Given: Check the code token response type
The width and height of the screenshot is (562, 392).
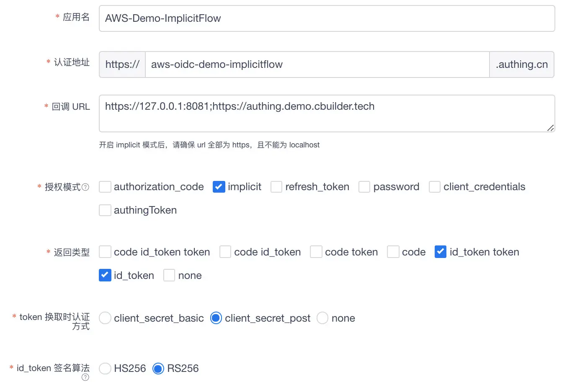Looking at the screenshot, I should pyautogui.click(x=316, y=252).
